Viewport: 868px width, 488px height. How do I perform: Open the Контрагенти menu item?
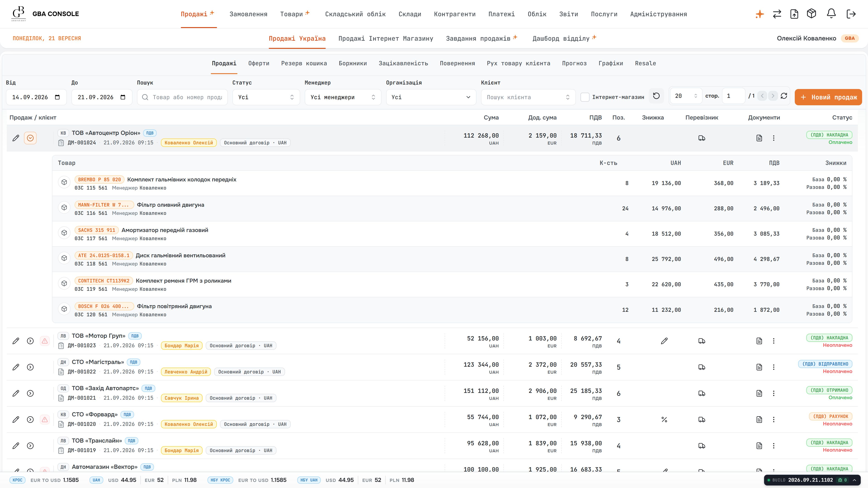point(455,14)
